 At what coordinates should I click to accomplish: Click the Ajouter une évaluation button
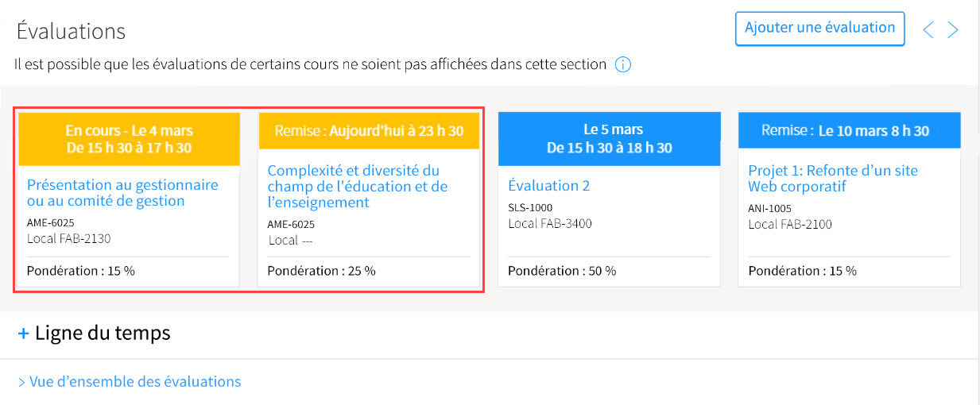819,29
